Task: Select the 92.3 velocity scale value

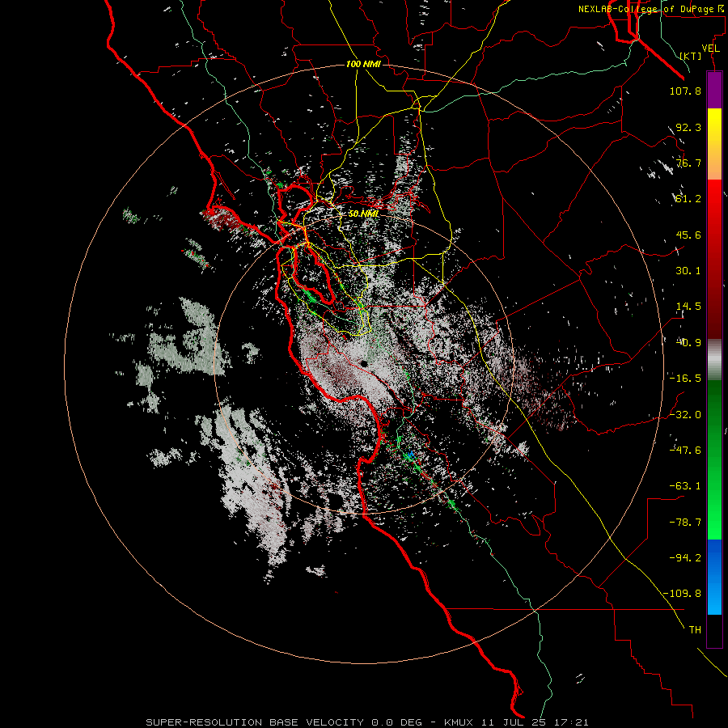Action: click(688, 127)
